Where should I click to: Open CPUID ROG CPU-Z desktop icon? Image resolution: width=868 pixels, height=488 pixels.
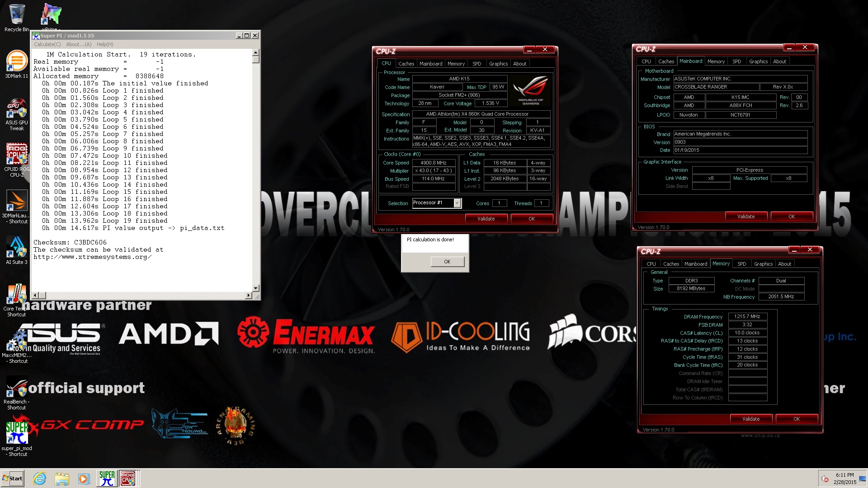(17, 160)
